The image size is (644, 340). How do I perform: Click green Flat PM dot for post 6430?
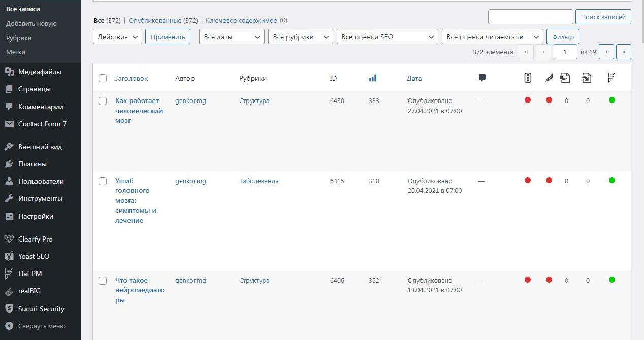coord(612,100)
